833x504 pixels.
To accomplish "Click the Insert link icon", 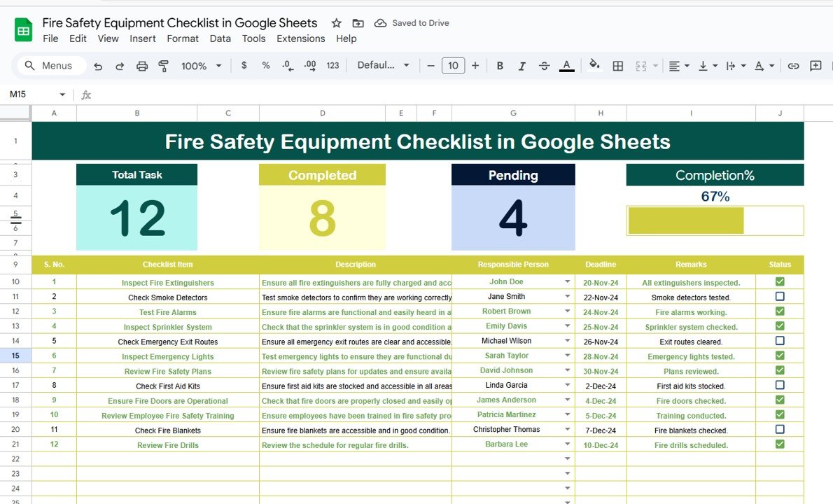I will (793, 66).
